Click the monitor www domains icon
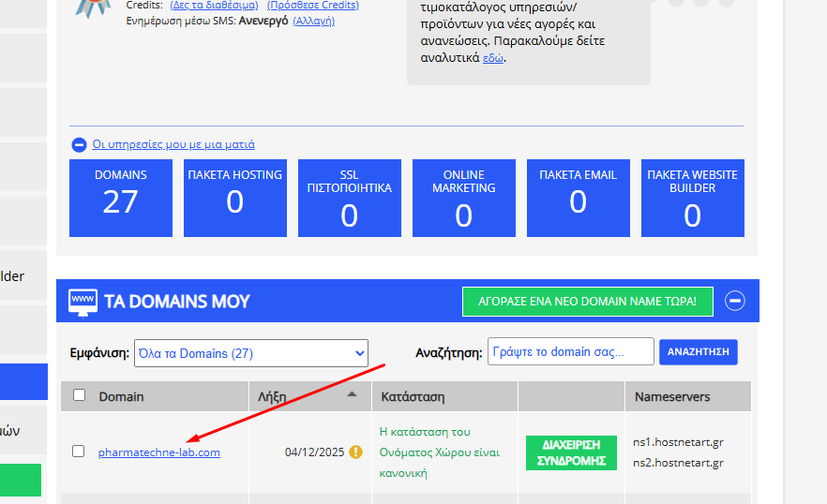Screen dimensions: 827x504 point(83,301)
